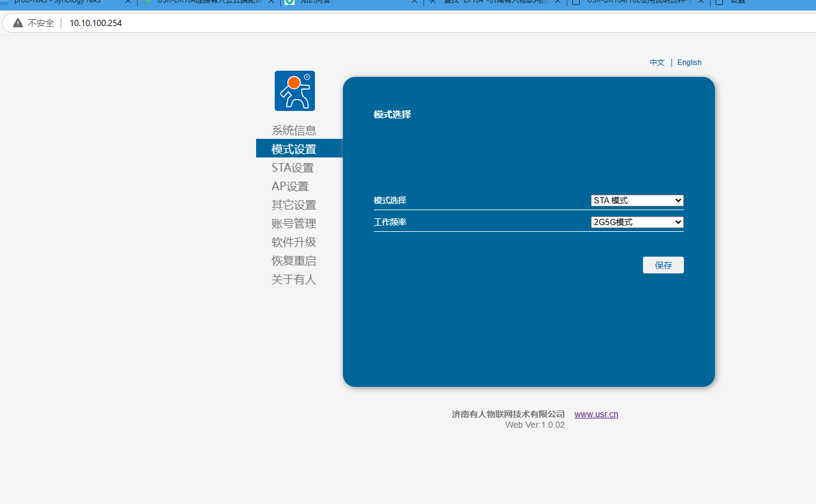816x504 pixels.
Task: Open the 恢复重启 restore and reboot page
Action: [294, 260]
